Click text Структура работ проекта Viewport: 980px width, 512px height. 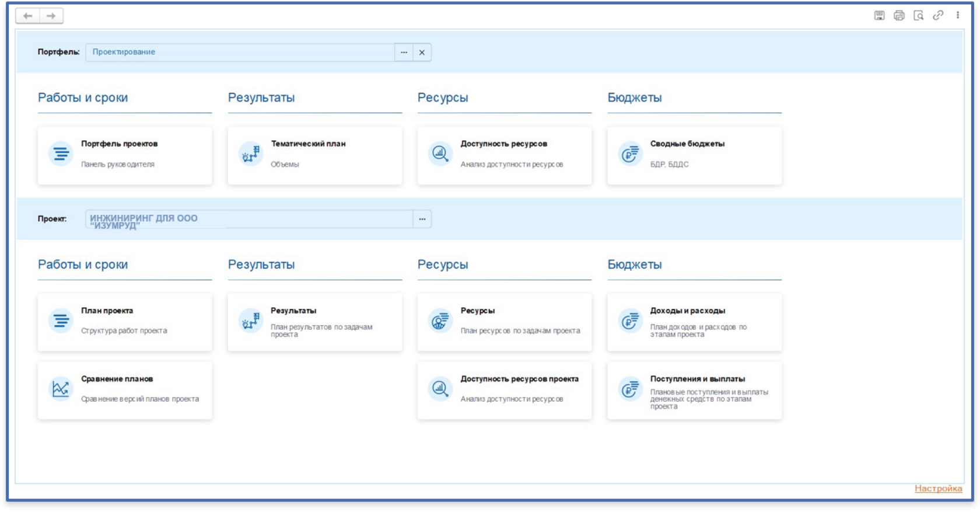(x=124, y=331)
